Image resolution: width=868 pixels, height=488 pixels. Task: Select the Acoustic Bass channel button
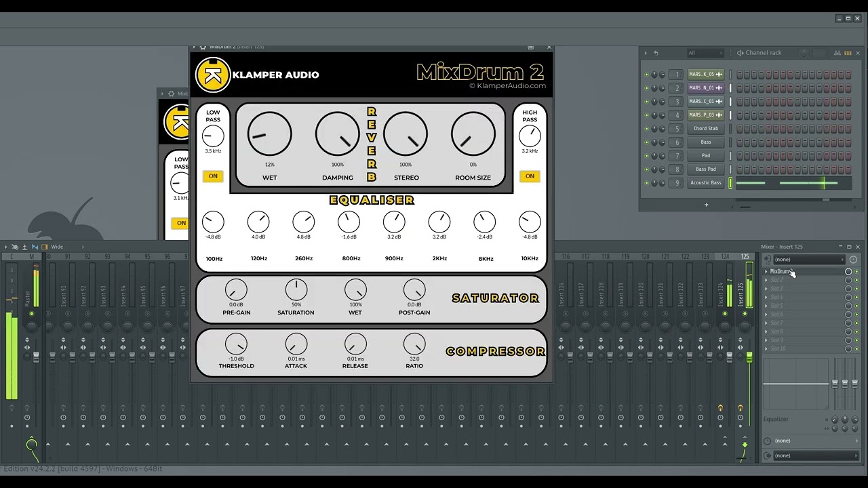point(706,183)
